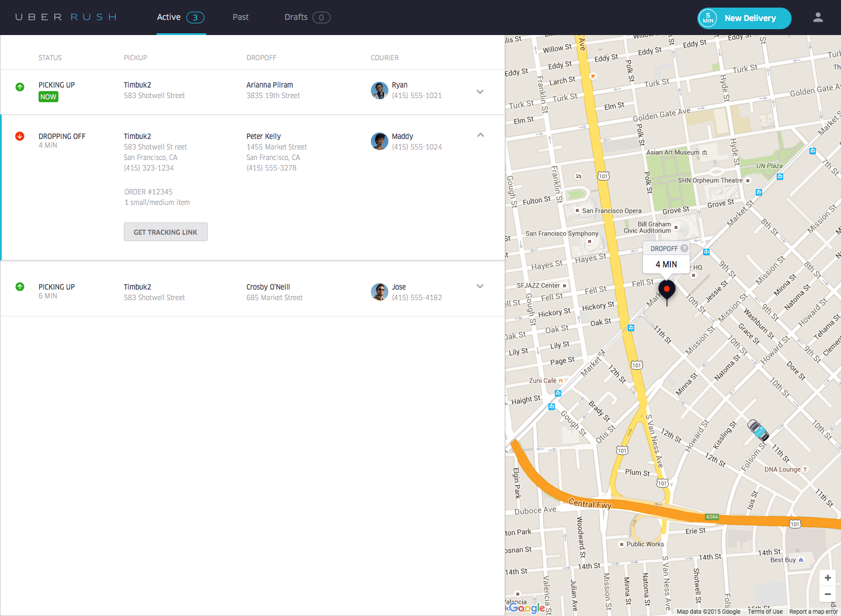The image size is (841, 616).
Task: Click Maddy's phone number (415) 555-1024
Action: [x=417, y=147]
